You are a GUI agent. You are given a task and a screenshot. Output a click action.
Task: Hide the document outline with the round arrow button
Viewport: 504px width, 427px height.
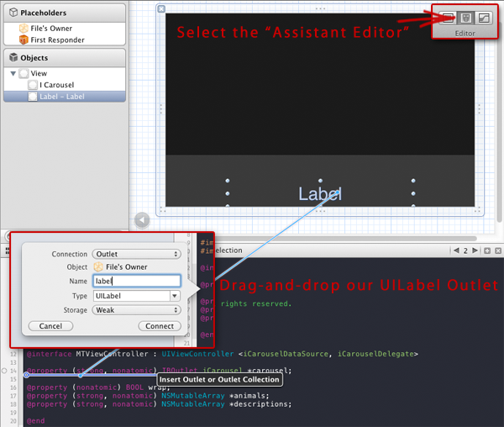point(142,220)
